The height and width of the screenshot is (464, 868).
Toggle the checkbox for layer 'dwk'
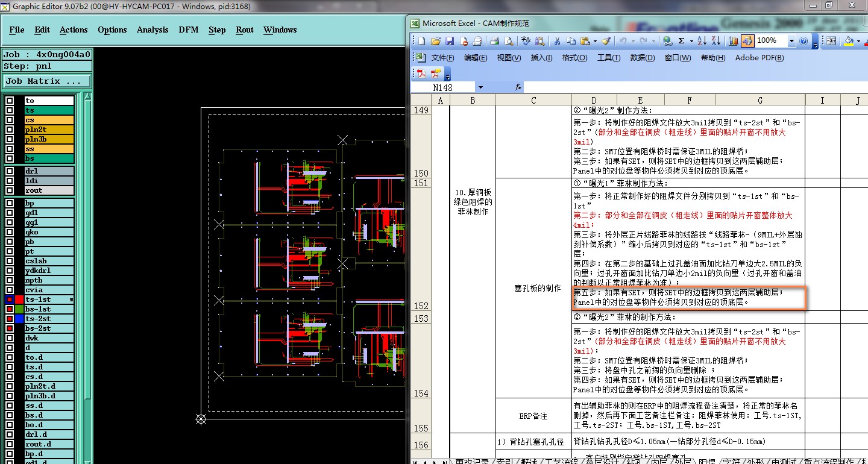pyautogui.click(x=10, y=338)
